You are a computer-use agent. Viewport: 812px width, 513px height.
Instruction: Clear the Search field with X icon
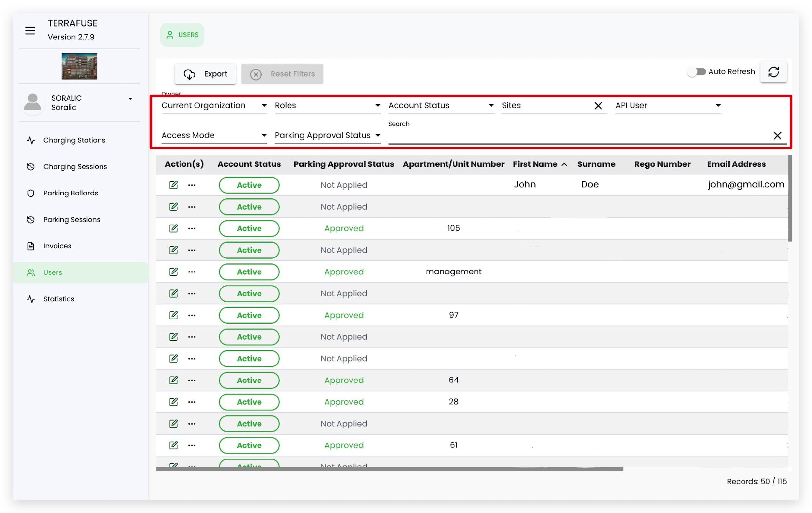tap(777, 135)
